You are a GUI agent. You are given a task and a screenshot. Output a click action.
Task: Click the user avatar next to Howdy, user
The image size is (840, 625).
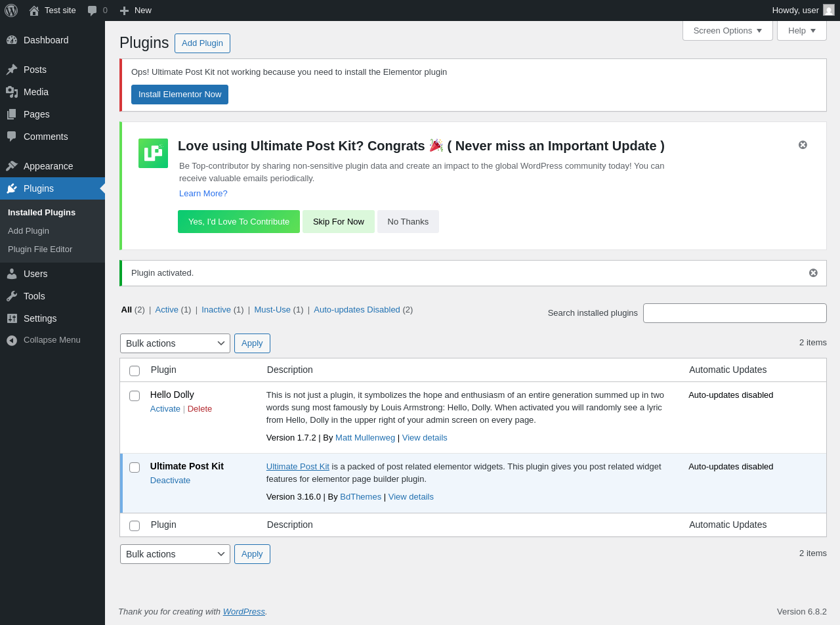point(829,10)
